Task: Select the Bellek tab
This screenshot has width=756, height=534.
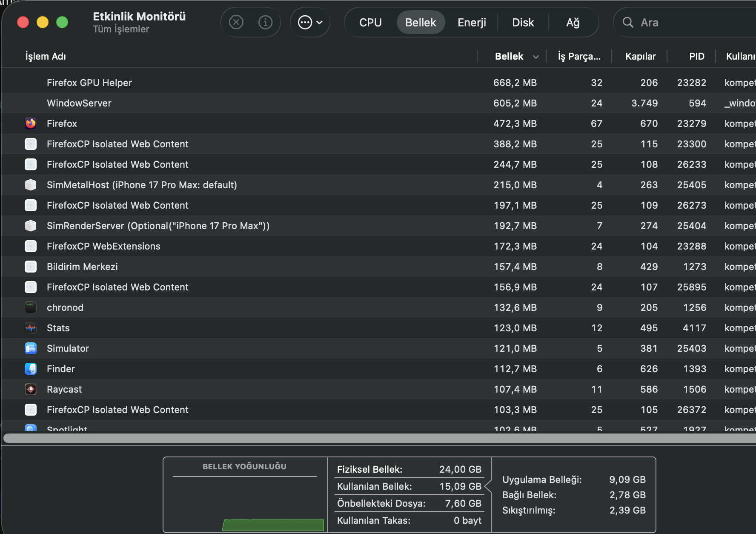Action: [421, 23]
